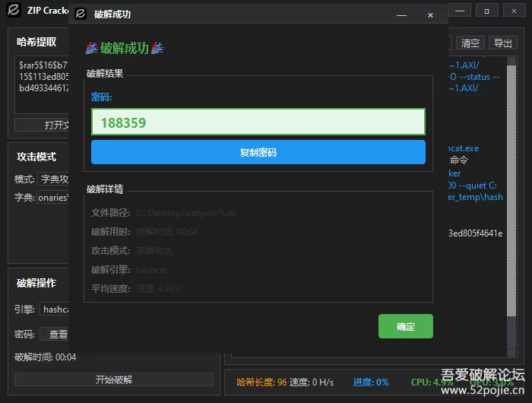
Task: Export the log with 导出 button
Action: pyautogui.click(x=503, y=43)
